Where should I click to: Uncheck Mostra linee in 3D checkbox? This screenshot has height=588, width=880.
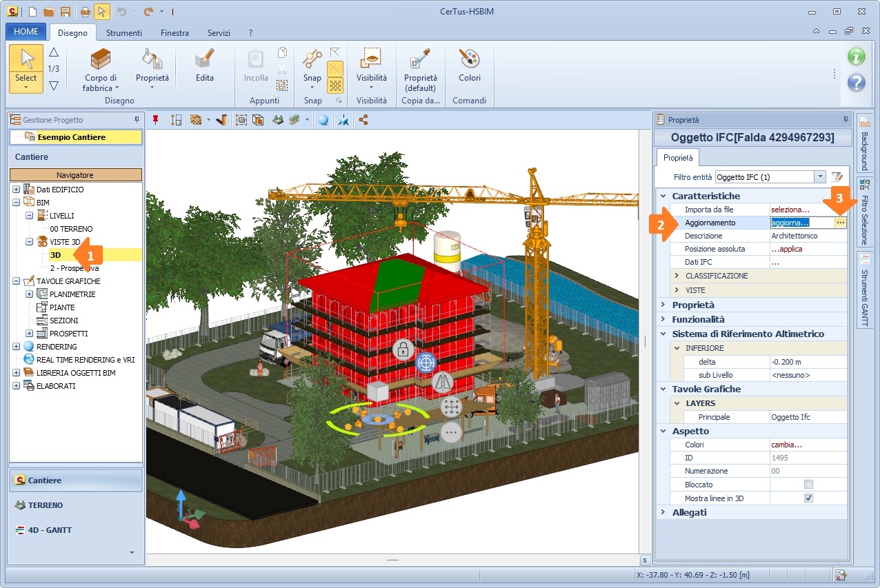point(808,498)
